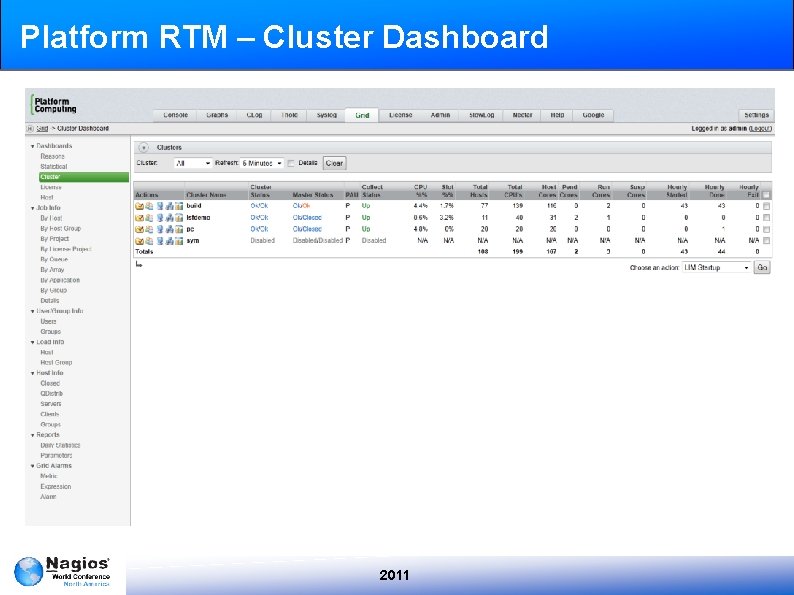This screenshot has width=794, height=595.
Task: Enable the Details checkbox
Action: (x=291, y=163)
